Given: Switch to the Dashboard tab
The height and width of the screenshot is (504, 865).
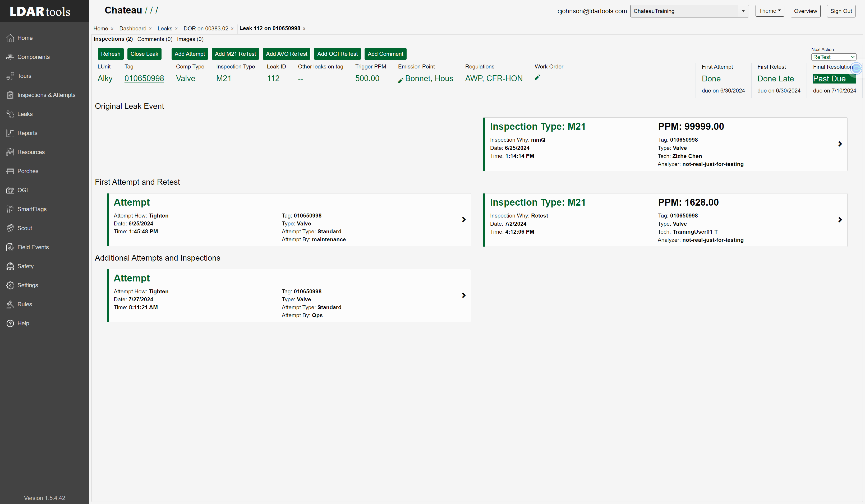Looking at the screenshot, I should coord(132,29).
